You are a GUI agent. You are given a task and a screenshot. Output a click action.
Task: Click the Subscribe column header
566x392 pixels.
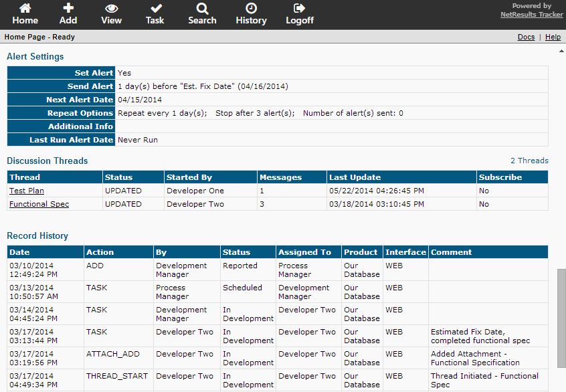point(512,177)
